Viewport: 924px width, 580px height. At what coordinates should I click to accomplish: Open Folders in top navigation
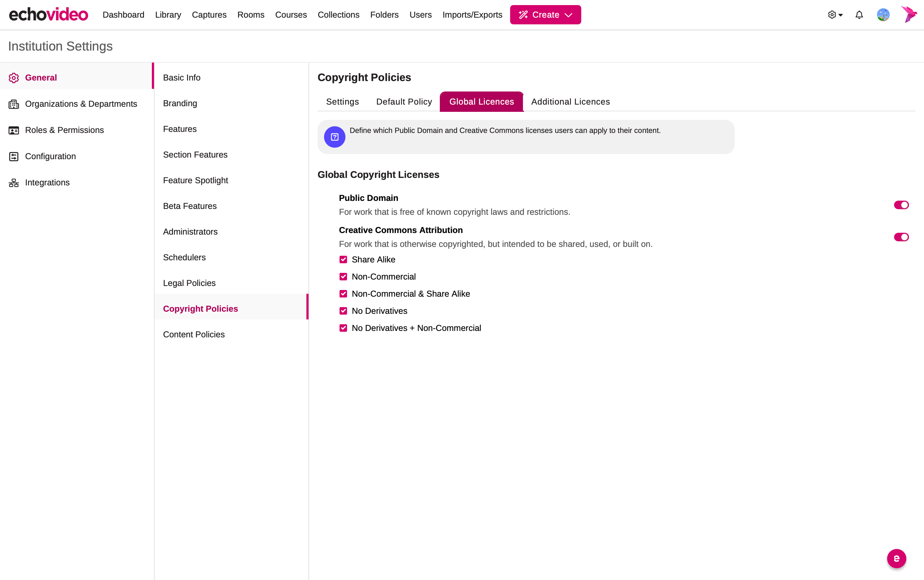click(384, 14)
